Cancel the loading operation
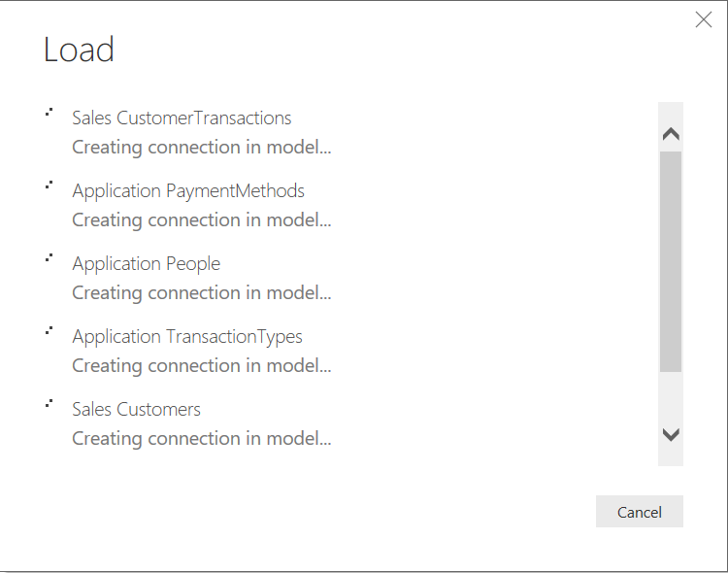The image size is (728, 573). (x=640, y=512)
